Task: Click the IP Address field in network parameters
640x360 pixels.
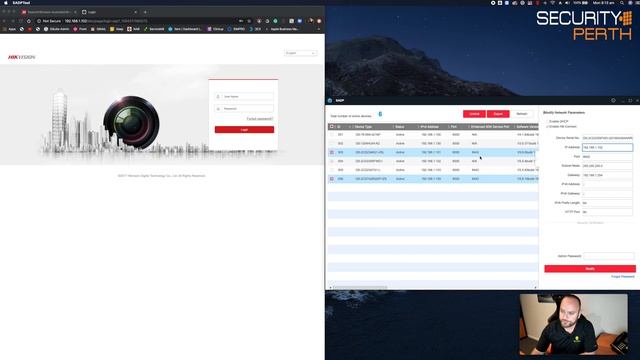Action: (x=607, y=147)
